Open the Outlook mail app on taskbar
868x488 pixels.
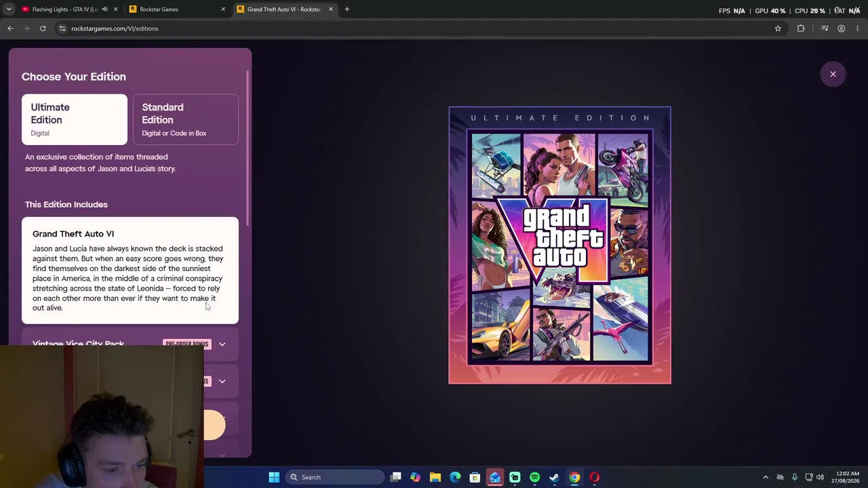click(495, 477)
